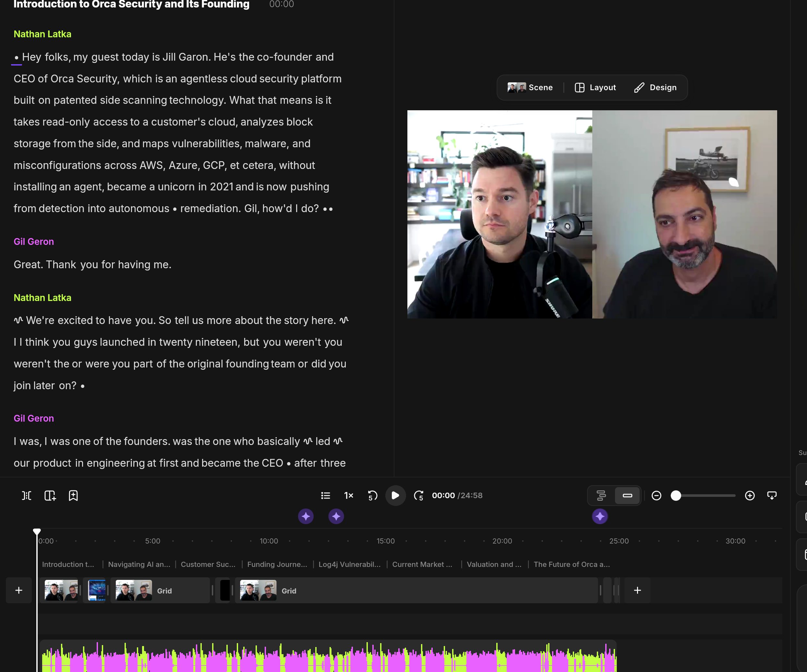Open the Scene tab
The height and width of the screenshot is (672, 807).
point(530,88)
